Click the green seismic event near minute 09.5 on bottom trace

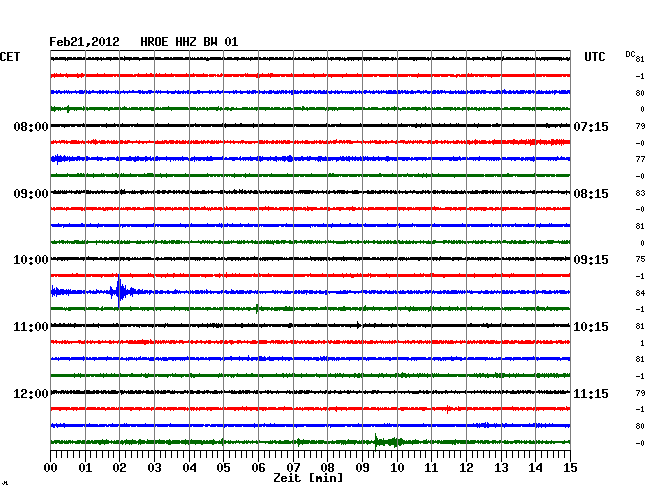388,442
